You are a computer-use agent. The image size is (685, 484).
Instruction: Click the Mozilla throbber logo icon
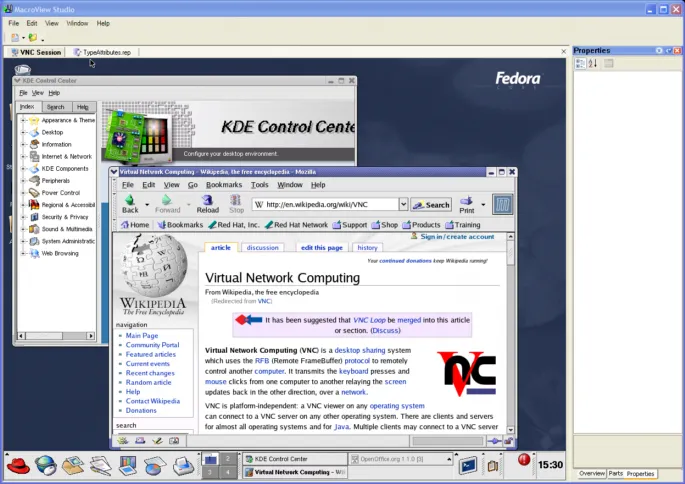pos(502,204)
